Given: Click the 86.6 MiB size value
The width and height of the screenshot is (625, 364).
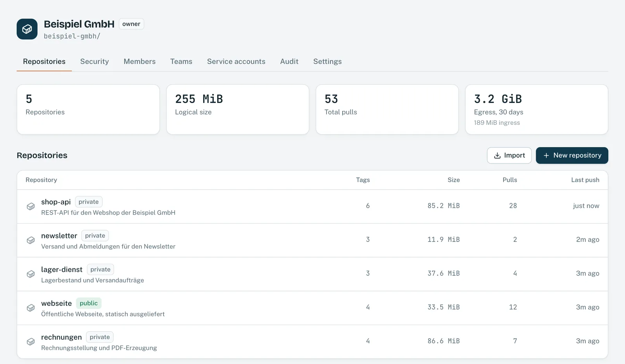Looking at the screenshot, I should click(443, 341).
